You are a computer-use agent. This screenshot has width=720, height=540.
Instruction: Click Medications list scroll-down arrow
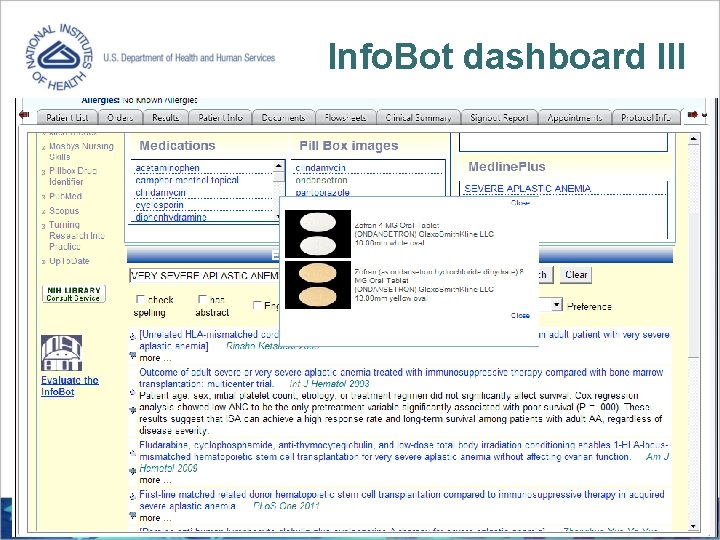tap(279, 216)
